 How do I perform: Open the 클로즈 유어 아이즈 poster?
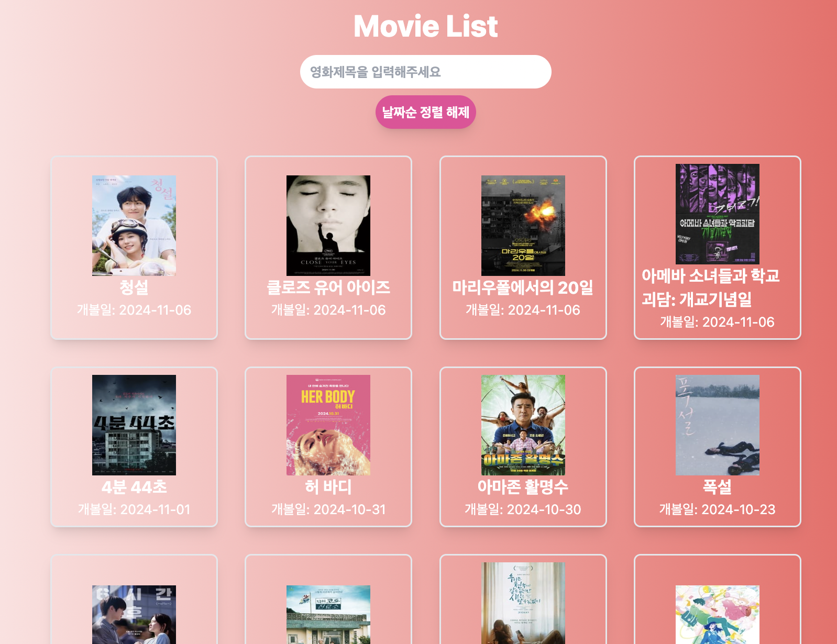point(328,226)
